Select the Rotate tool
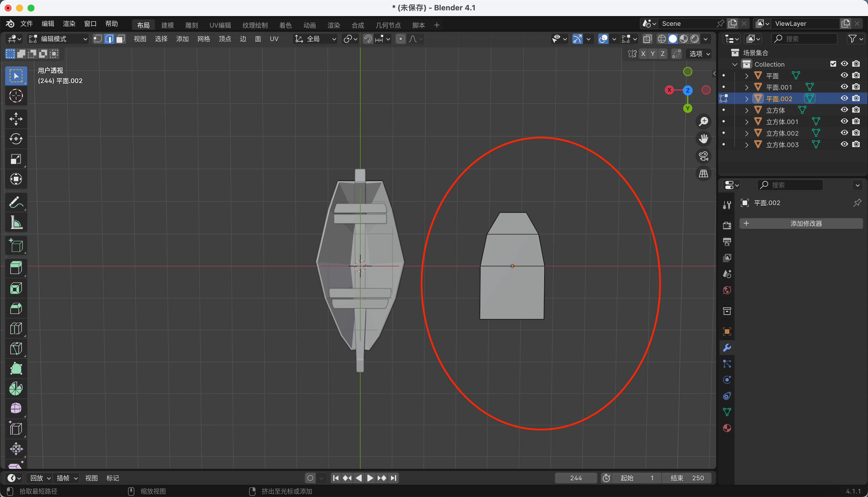This screenshot has height=497, width=868. click(16, 139)
